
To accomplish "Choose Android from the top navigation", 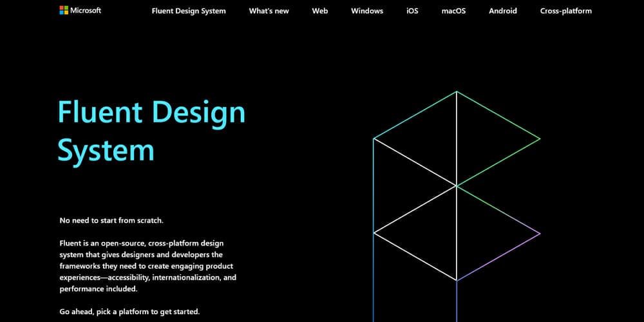I will pyautogui.click(x=502, y=11).
